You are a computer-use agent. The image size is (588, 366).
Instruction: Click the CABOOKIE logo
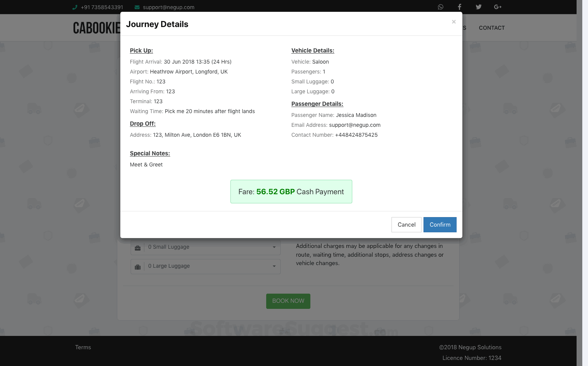[x=97, y=28]
